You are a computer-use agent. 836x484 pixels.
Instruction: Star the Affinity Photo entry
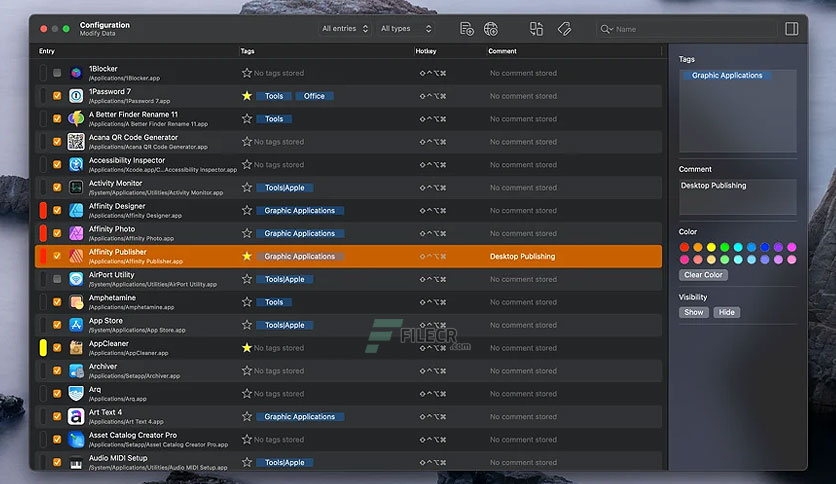tap(246, 233)
